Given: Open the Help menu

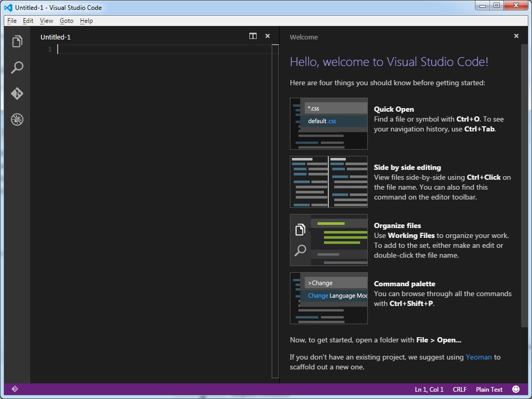Looking at the screenshot, I should tap(86, 21).
